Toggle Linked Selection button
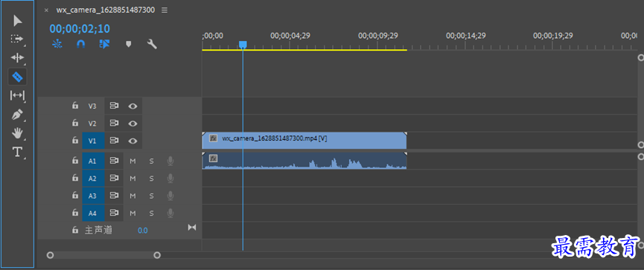Viewport: 644px width, 270px height. pos(104,44)
